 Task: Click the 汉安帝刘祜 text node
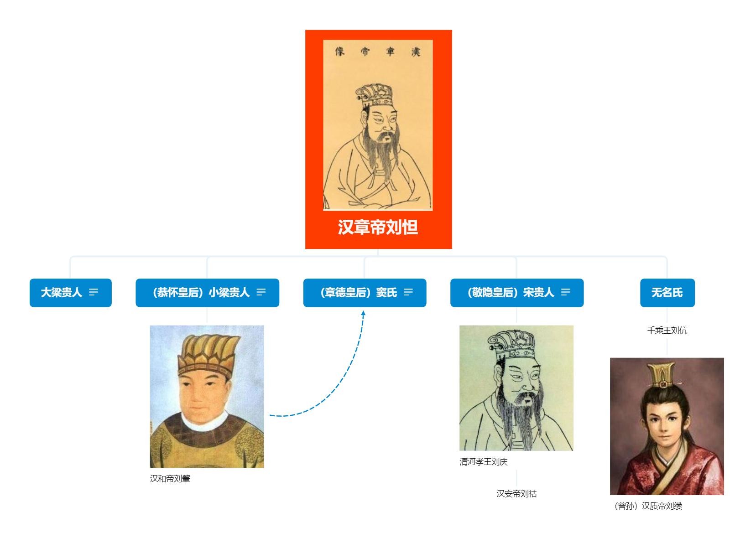tap(516, 493)
